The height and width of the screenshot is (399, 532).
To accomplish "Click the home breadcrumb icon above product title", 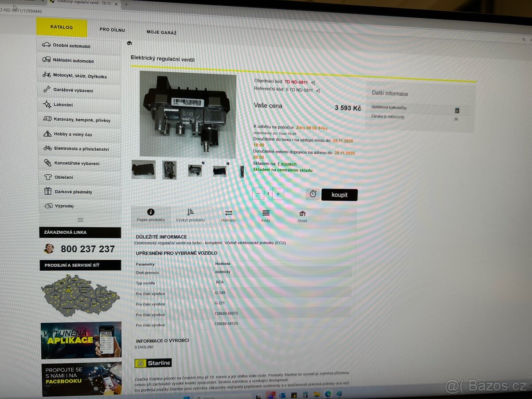I will click(x=129, y=43).
